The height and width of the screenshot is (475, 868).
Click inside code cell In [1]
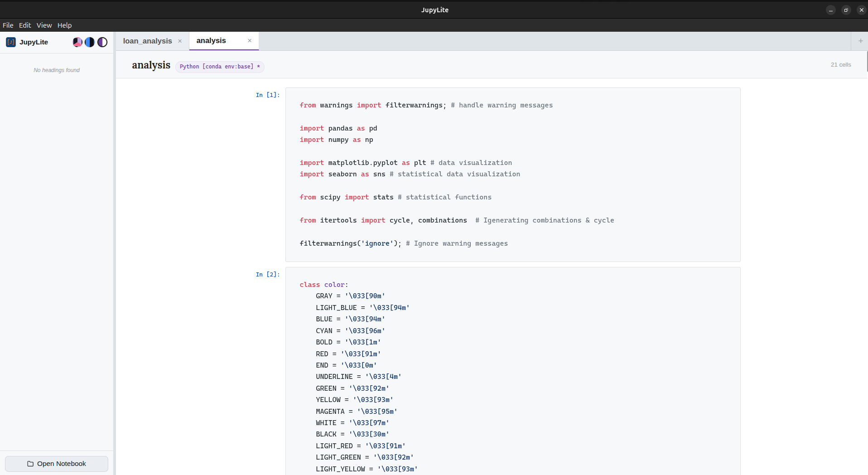(x=512, y=174)
